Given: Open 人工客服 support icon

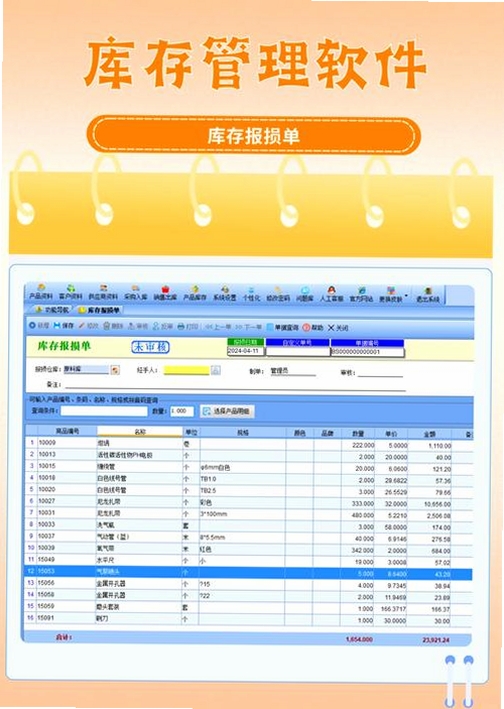Looking at the screenshot, I should pyautogui.click(x=332, y=294).
